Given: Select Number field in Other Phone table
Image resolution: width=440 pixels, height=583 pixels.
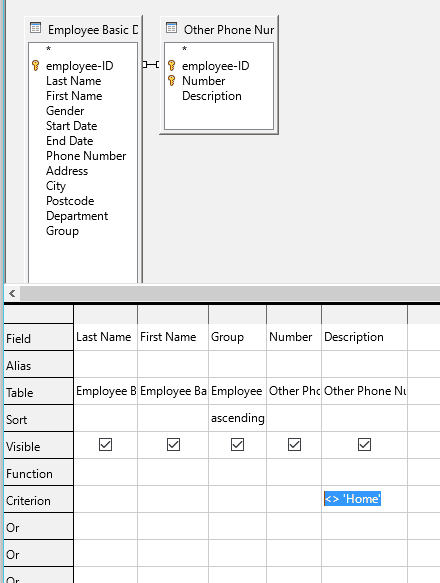Looking at the screenshot, I should pyautogui.click(x=203, y=81).
